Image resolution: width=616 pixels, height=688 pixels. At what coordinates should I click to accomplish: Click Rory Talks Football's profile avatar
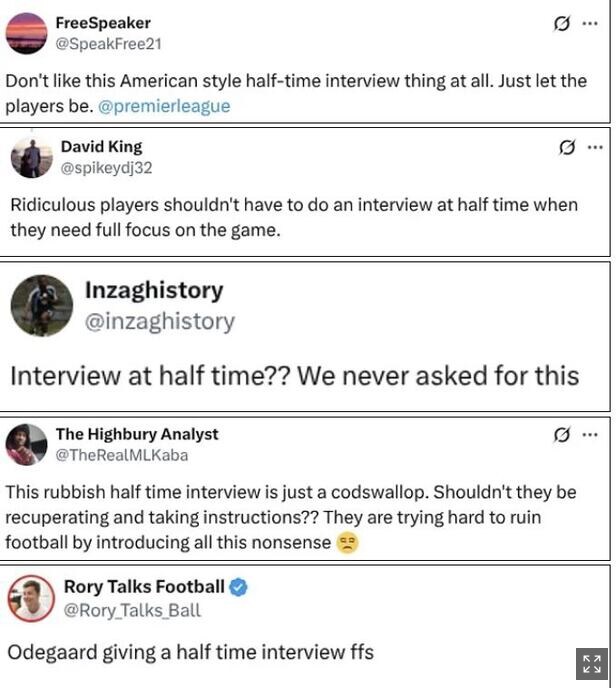click(x=31, y=599)
